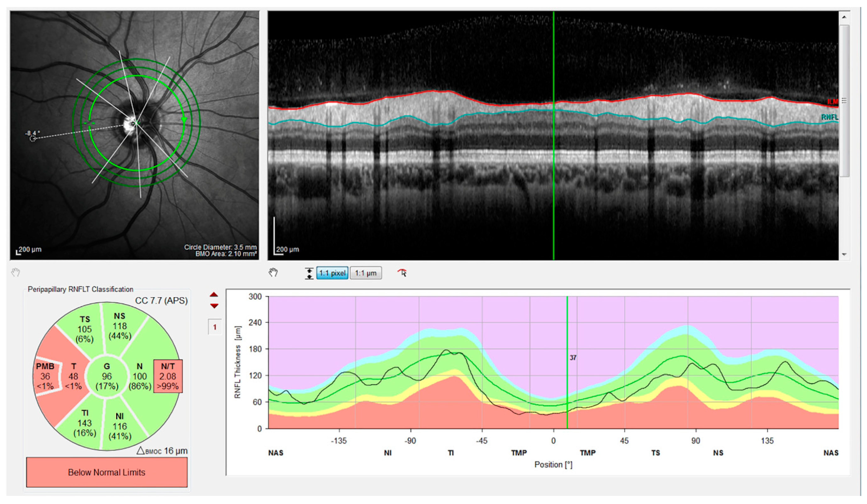867x504 pixels.
Task: Select the hand pan tool below fundus image
Action: pyautogui.click(x=16, y=273)
